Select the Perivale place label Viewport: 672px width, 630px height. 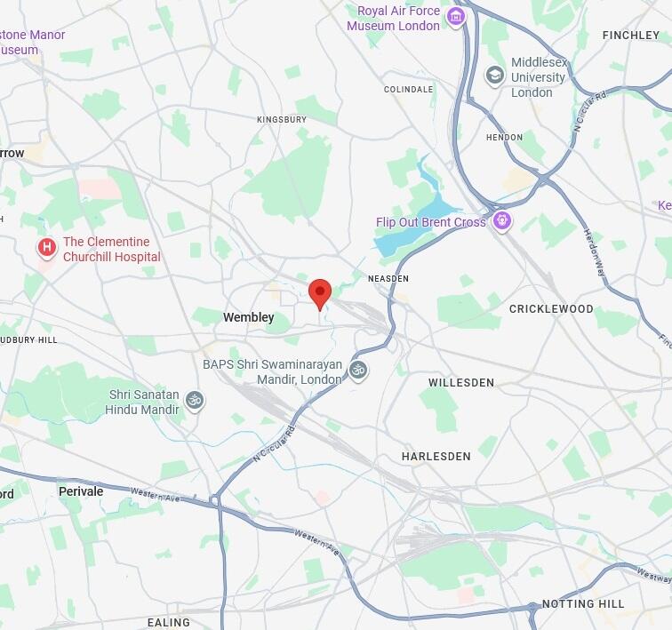[81, 491]
